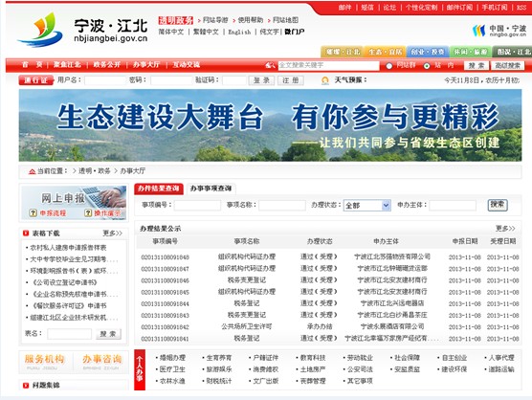Switch to the 办事事项查询 tab
The width and height of the screenshot is (532, 400).
(x=211, y=189)
